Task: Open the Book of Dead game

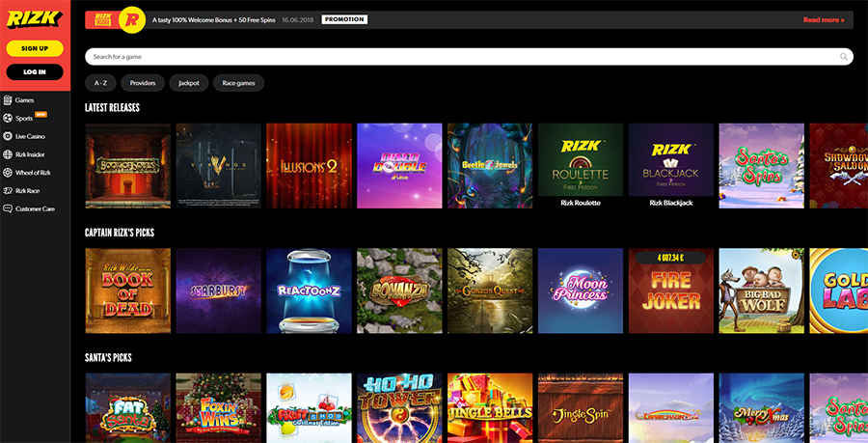Action: (x=128, y=291)
